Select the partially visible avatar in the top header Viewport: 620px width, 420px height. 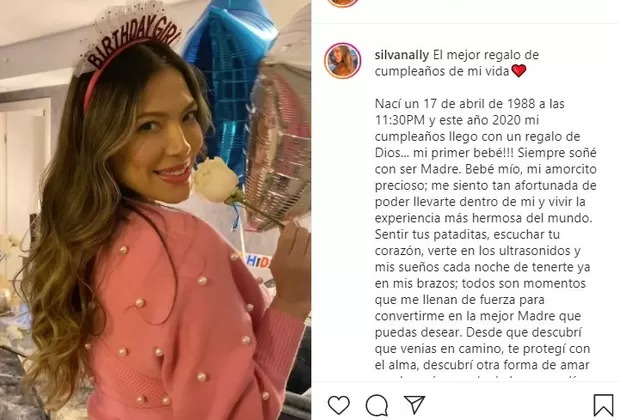click(x=343, y=3)
